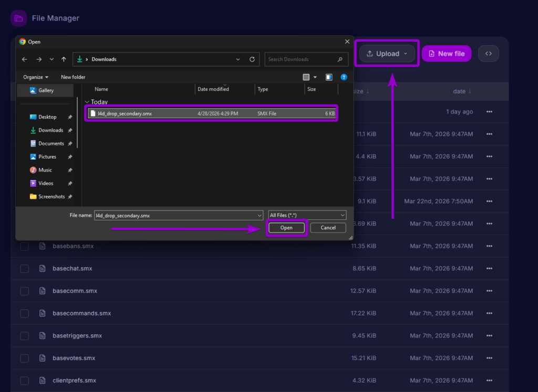538x392 pixels.
Task: Collapse the Today group in the file list
Action: point(86,101)
